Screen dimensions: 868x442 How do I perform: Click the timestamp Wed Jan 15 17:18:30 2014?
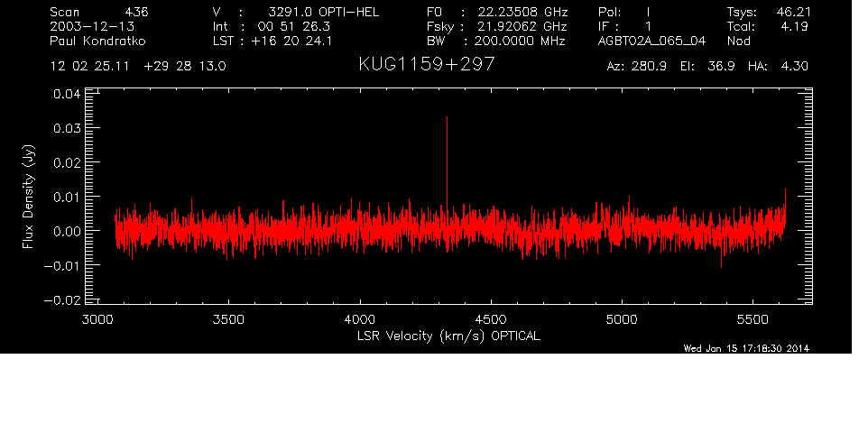pos(746,348)
